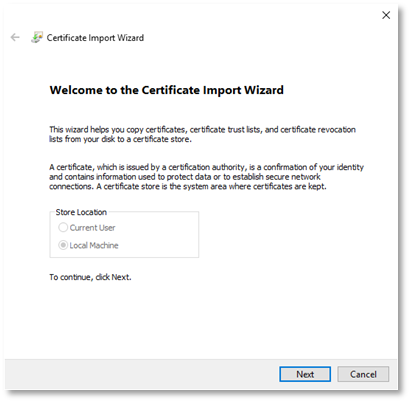Click the paragraph about certification authority
410x402 pixels.
206,176
